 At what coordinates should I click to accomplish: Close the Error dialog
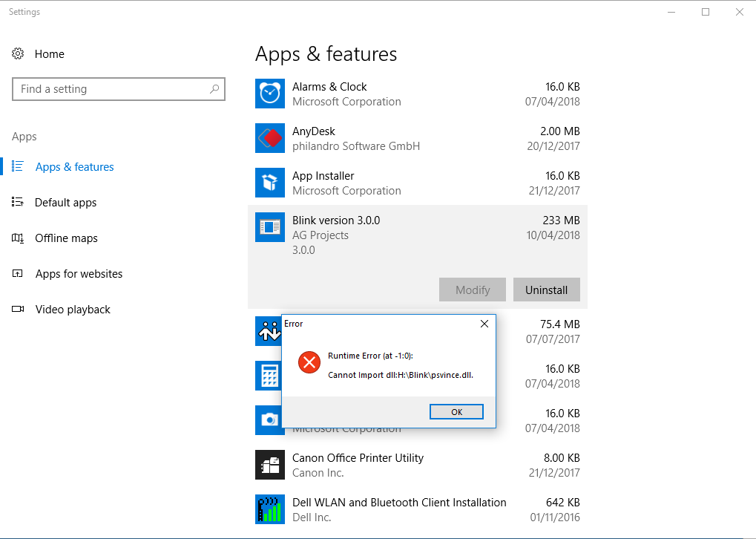pyautogui.click(x=484, y=324)
